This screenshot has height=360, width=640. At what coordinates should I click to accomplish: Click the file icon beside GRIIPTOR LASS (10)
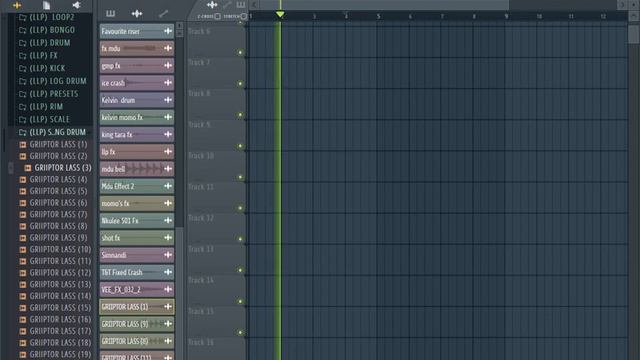[x=23, y=249]
